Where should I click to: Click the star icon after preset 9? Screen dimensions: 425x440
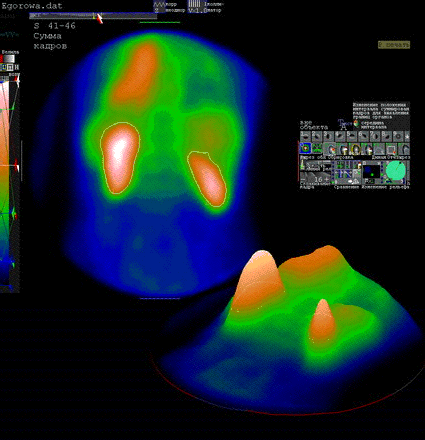pyautogui.click(x=407, y=136)
